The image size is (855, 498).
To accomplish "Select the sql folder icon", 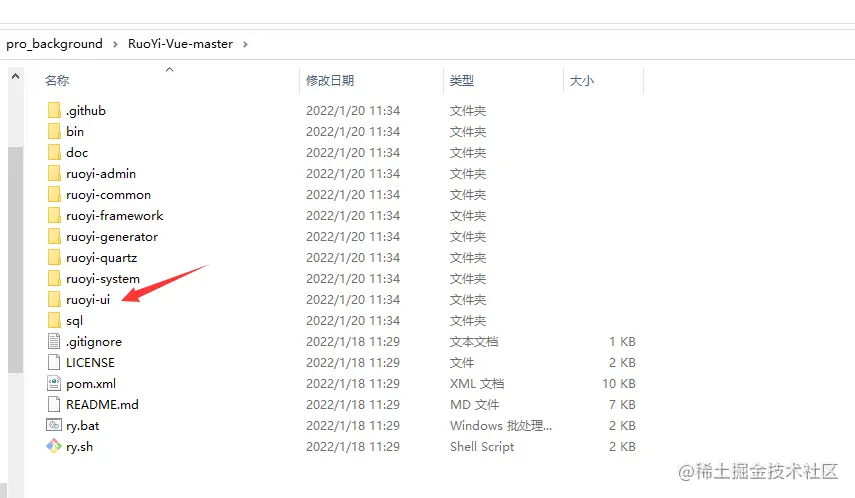I will pyautogui.click(x=54, y=320).
